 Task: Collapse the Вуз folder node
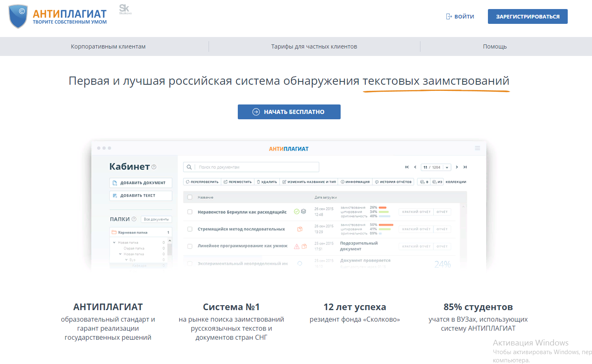point(126,260)
